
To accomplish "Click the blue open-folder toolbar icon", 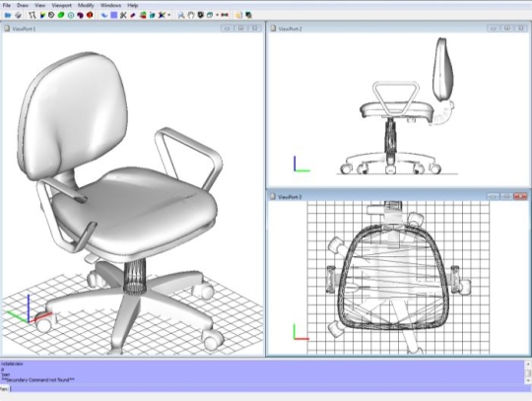I will 8,15.
